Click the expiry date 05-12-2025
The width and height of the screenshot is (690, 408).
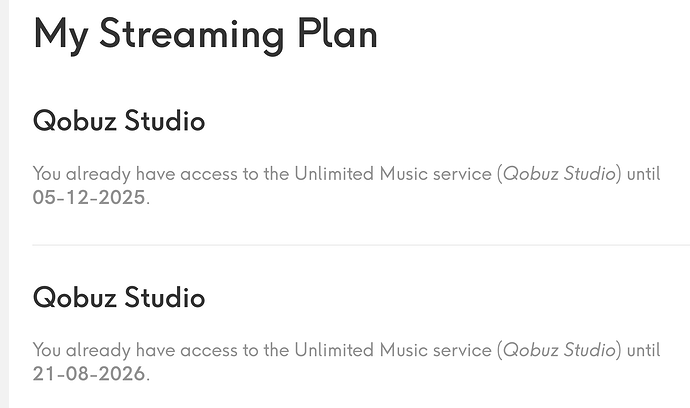coord(89,197)
